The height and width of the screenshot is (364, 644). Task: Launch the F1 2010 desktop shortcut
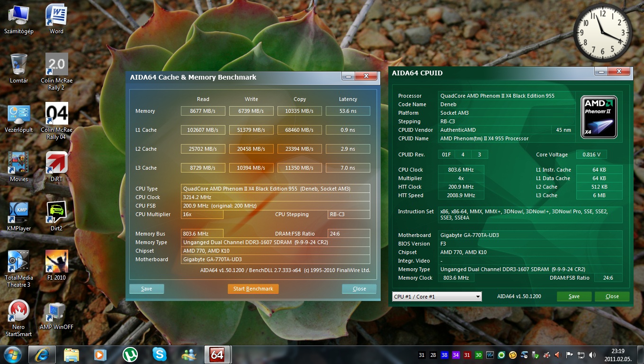(56, 265)
